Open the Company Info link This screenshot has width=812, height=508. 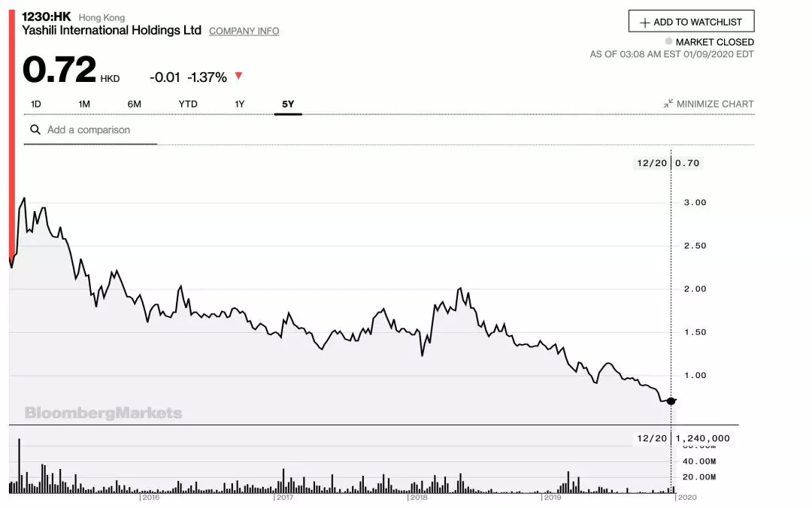[x=244, y=32]
